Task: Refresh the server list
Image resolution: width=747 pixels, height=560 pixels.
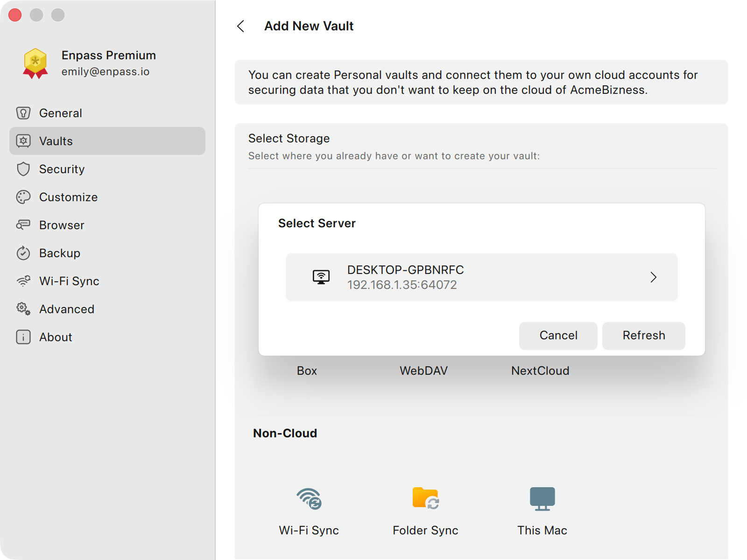Action: point(644,336)
